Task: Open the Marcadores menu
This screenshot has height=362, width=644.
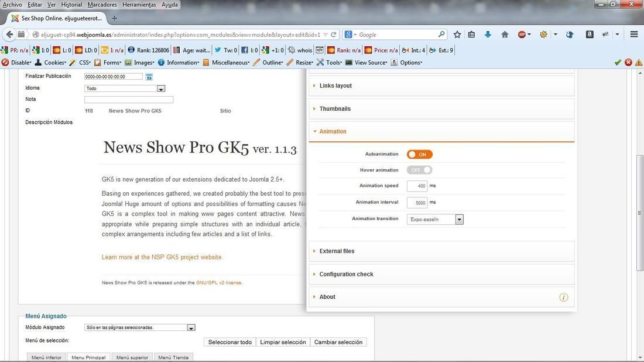Action: click(x=102, y=5)
